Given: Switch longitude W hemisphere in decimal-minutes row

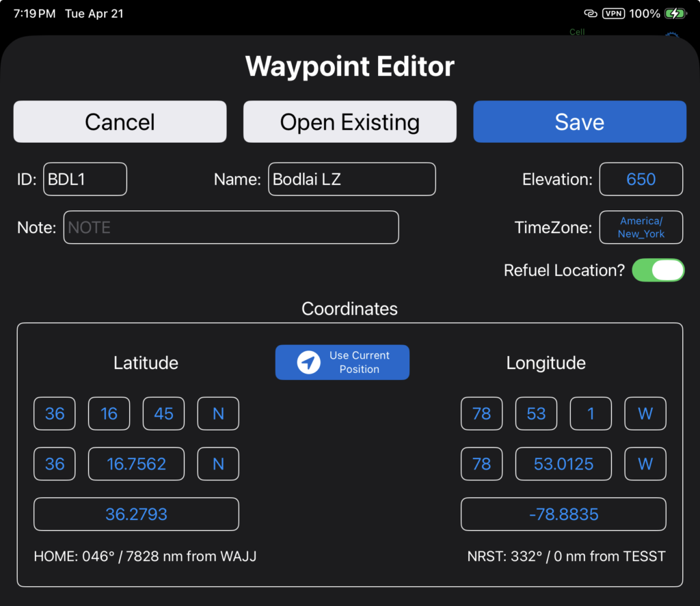Looking at the screenshot, I should [645, 464].
